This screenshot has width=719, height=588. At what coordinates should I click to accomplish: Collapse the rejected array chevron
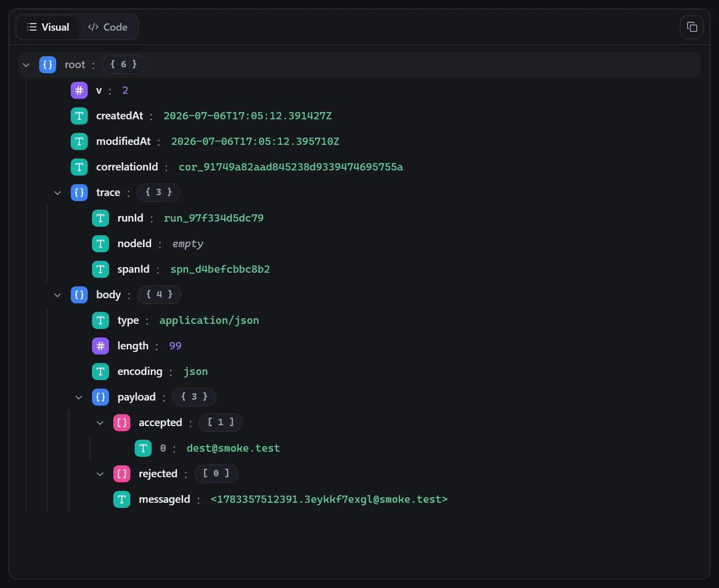[100, 474]
